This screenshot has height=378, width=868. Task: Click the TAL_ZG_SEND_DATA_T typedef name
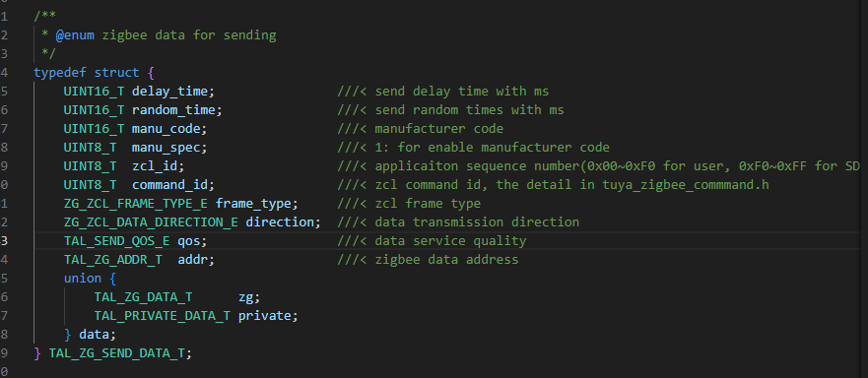click(x=116, y=353)
